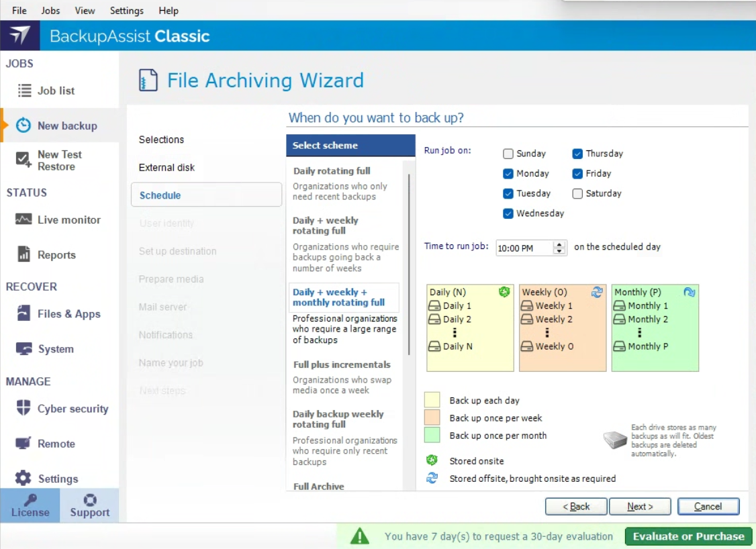Open Files & Apps recovery icon
Image resolution: width=756 pixels, height=549 pixels.
pyautogui.click(x=23, y=313)
